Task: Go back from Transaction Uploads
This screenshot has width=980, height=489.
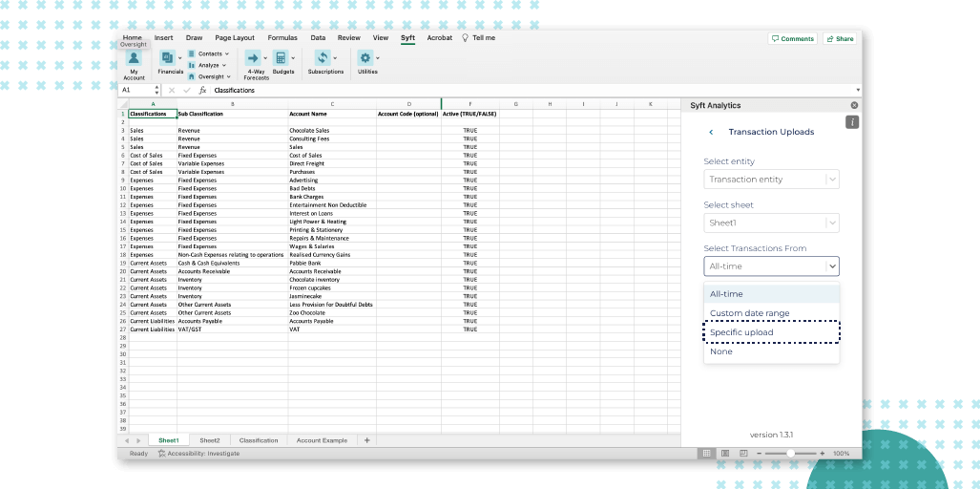Action: tap(711, 132)
